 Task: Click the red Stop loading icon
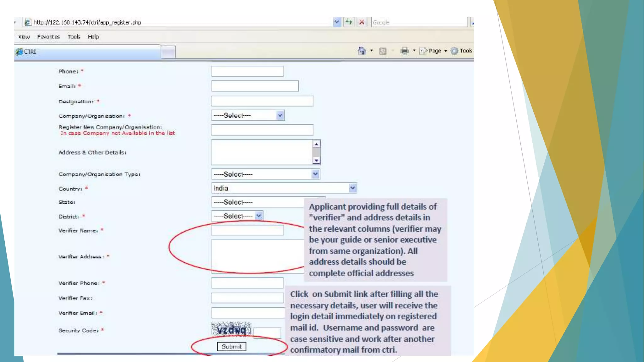pyautogui.click(x=362, y=22)
